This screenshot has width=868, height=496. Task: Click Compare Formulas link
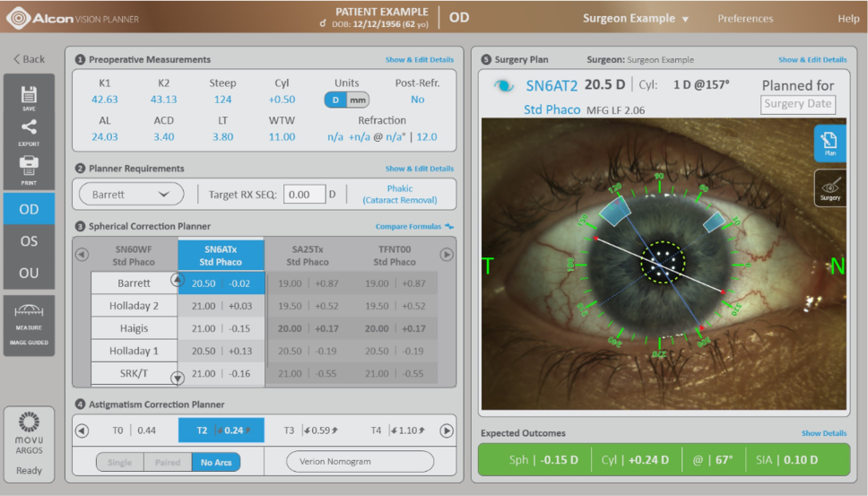414,227
